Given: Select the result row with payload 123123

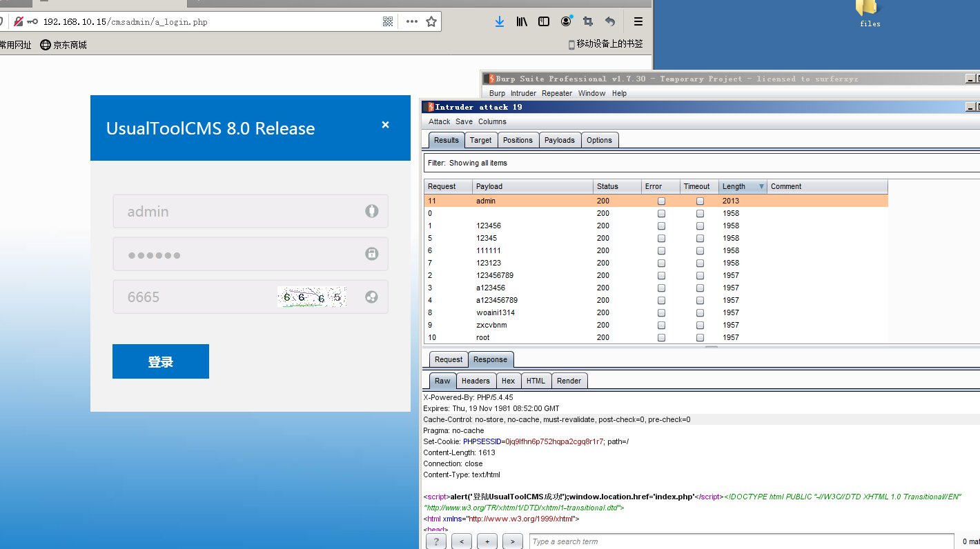Looking at the screenshot, I should tap(656, 263).
